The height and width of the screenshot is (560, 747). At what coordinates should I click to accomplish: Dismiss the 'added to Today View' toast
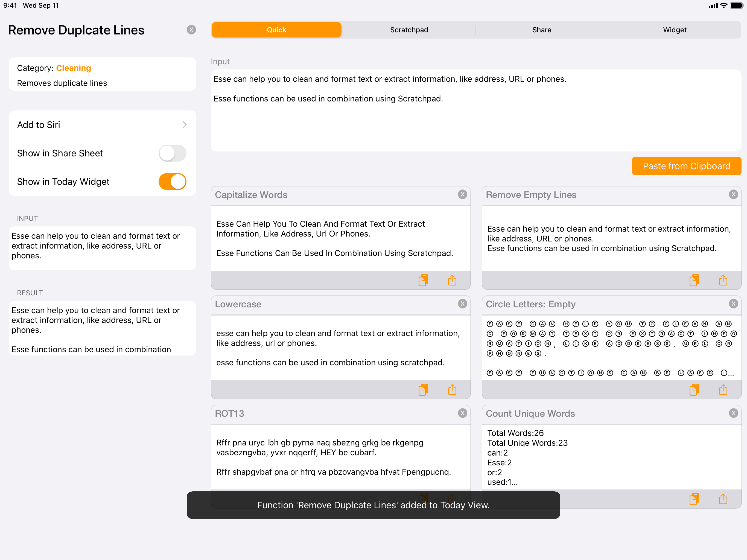(x=373, y=505)
